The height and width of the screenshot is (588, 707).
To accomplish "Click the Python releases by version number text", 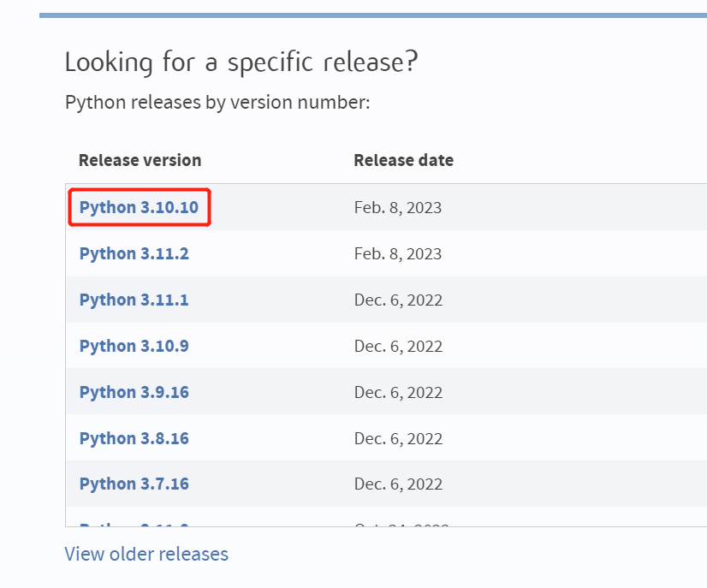I will [x=217, y=103].
